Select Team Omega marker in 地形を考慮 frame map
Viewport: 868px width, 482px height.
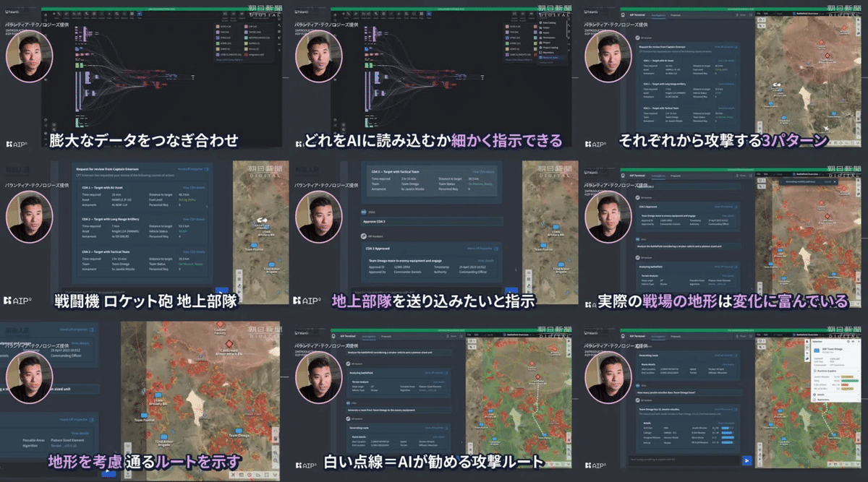tap(239, 431)
